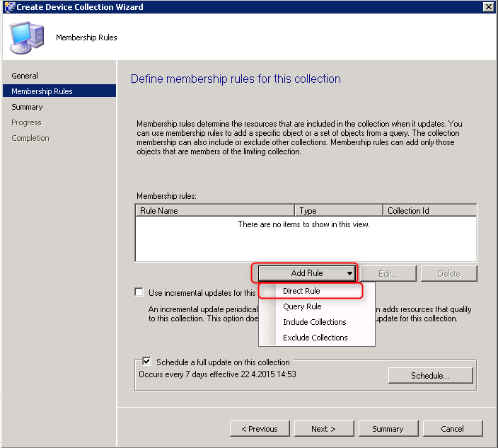Image resolution: width=498 pixels, height=448 pixels.
Task: Click the empty membership rules list
Action: (x=306, y=239)
